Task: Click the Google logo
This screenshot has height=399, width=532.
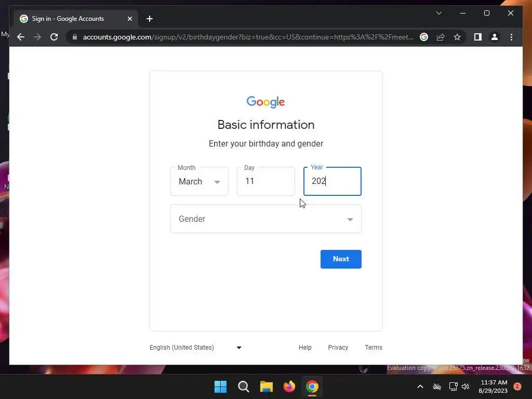Action: [x=265, y=102]
